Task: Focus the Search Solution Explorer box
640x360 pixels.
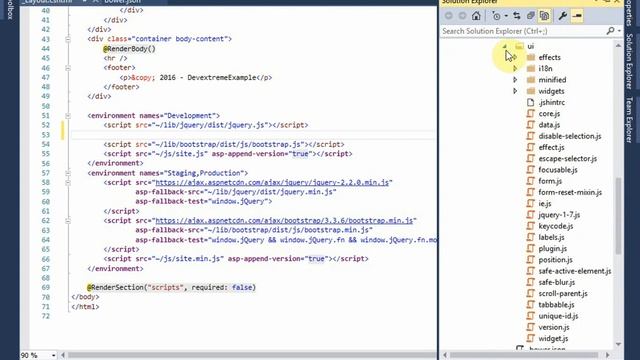Action: click(523, 31)
